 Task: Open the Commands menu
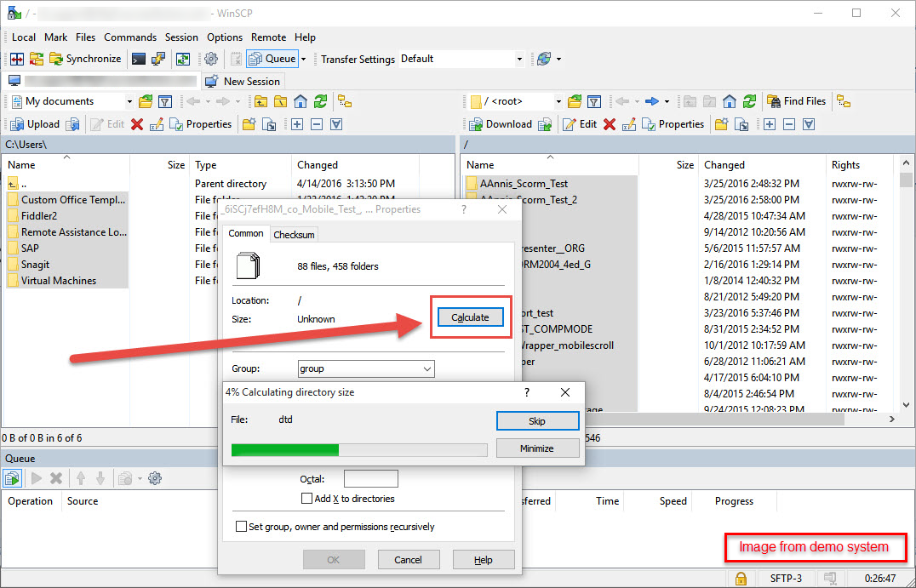coord(130,37)
